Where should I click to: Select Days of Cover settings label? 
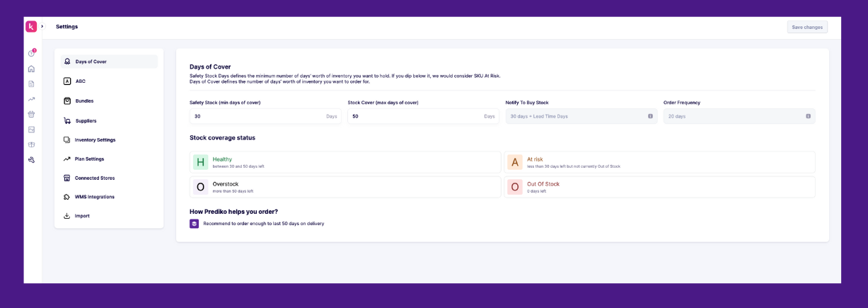click(x=91, y=62)
